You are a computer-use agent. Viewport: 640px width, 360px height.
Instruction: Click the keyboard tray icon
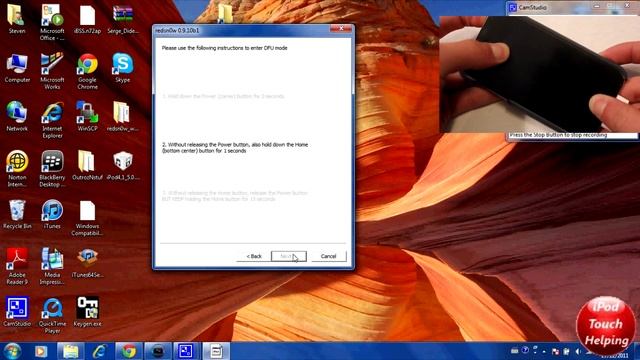coord(514,350)
